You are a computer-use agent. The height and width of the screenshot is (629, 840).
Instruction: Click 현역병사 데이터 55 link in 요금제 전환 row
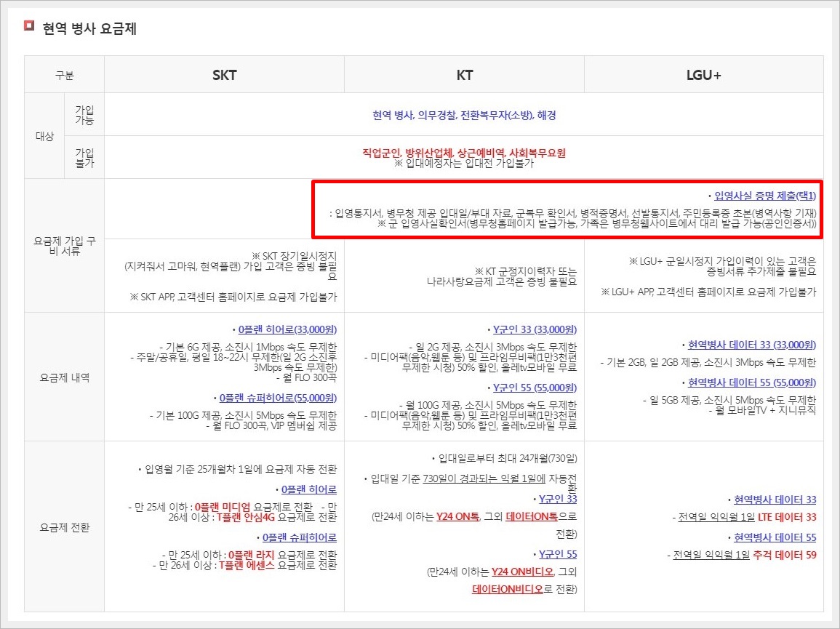(775, 537)
